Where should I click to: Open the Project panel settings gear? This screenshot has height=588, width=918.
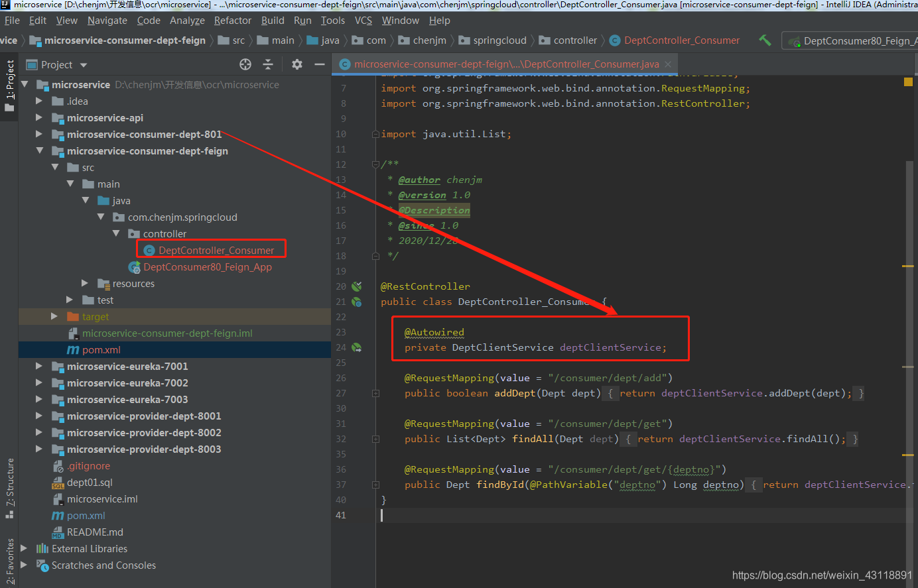[297, 64]
